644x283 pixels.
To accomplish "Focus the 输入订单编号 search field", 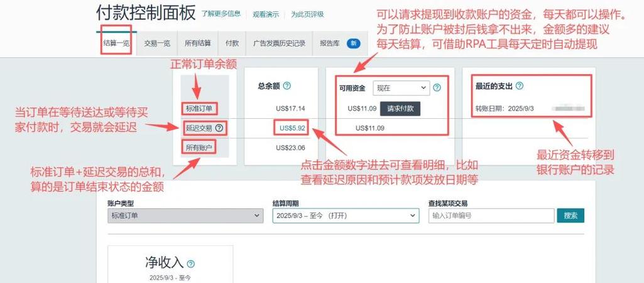I will pos(491,216).
